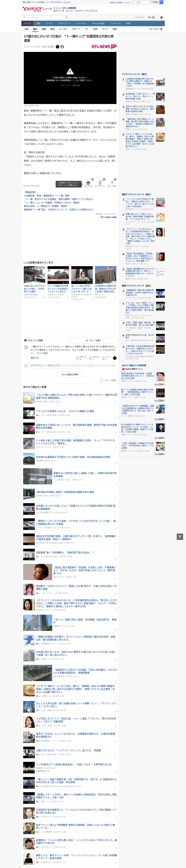Select the 国内 category tab
Image resolution: width=186 pixels, height=868 pixels.
35,29
